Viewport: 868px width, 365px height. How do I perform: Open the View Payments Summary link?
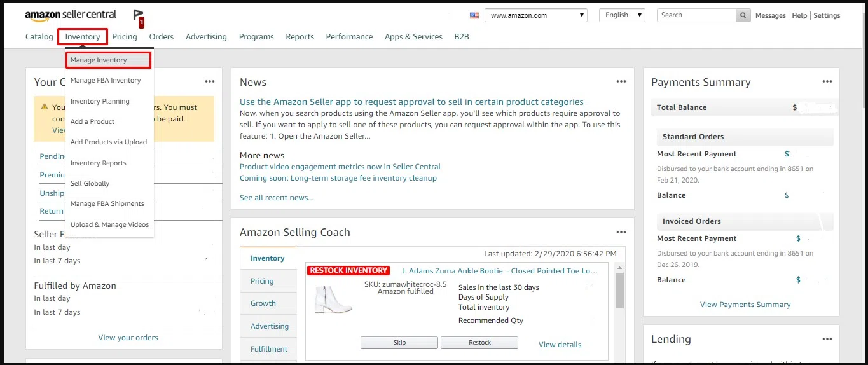click(x=745, y=305)
